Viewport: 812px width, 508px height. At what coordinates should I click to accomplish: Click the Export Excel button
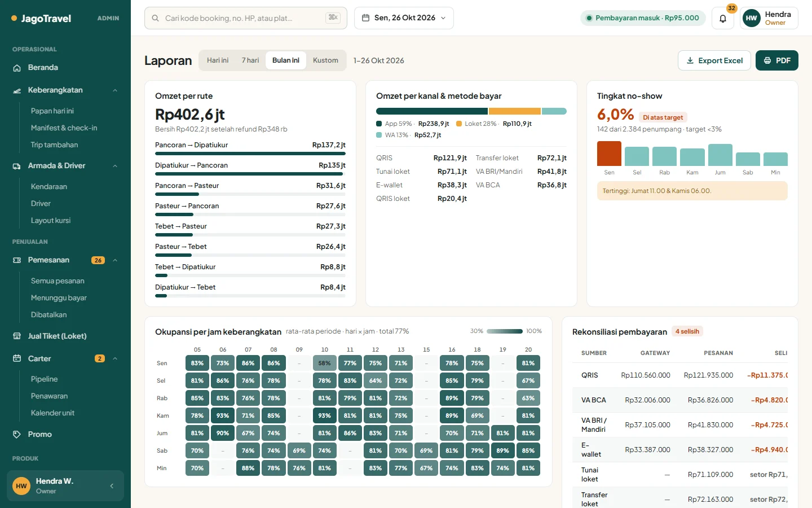714,60
